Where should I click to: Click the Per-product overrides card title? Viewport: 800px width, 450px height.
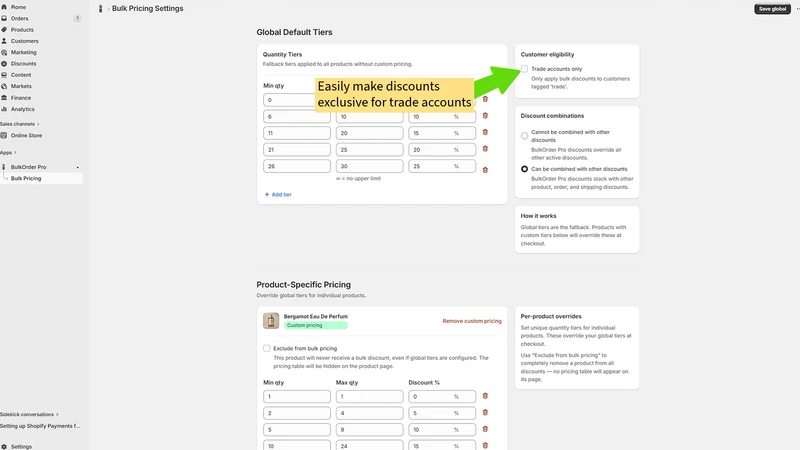(551, 316)
